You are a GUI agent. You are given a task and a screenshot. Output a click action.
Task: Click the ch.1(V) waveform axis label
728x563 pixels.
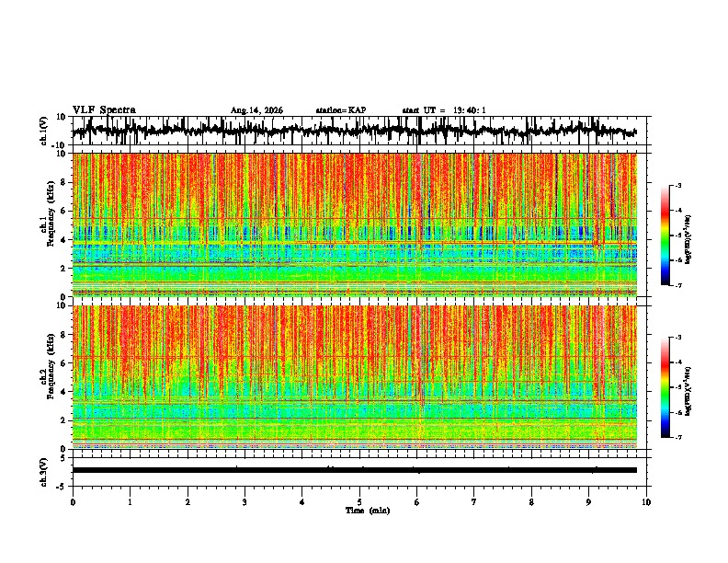pos(44,131)
